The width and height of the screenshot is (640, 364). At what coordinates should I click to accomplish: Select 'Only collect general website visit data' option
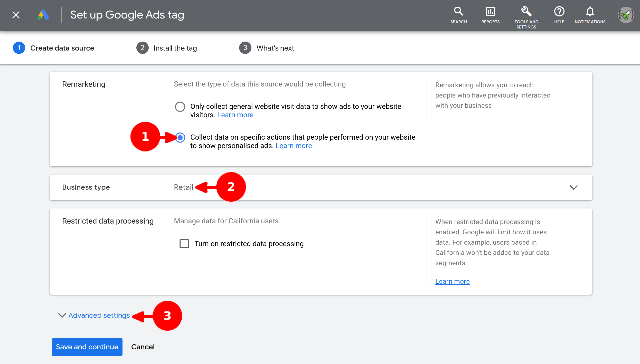(180, 107)
